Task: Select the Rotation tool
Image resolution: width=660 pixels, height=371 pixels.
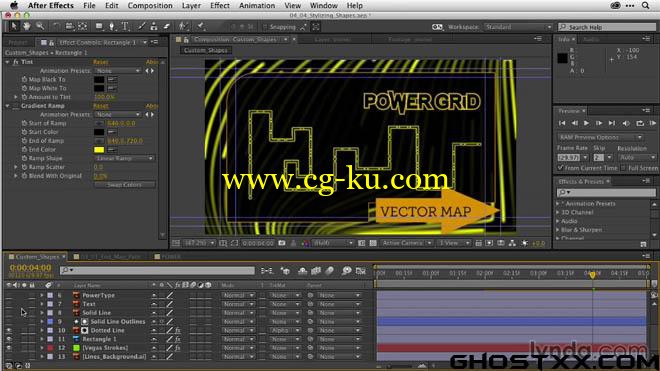Action: (56, 27)
